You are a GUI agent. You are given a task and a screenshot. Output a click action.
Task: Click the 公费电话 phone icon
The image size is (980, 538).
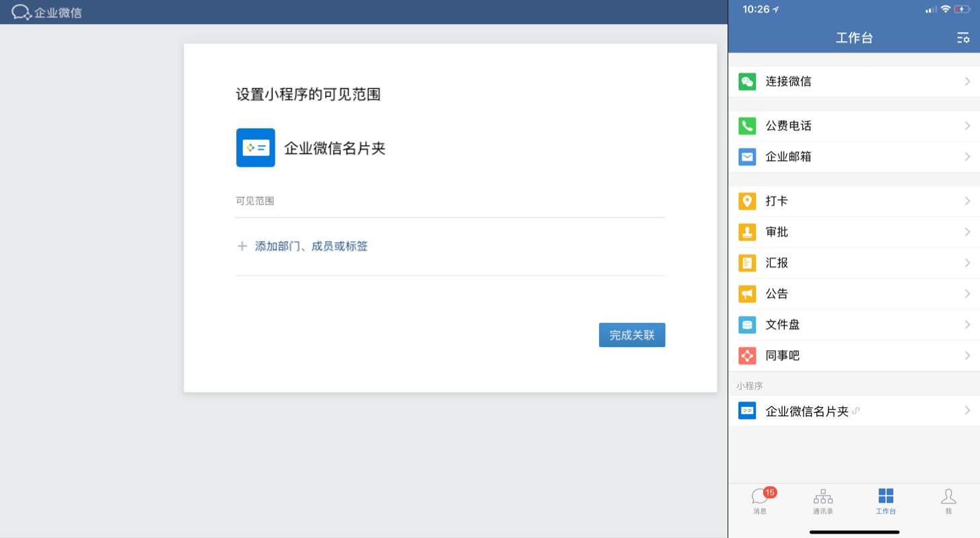pos(747,126)
